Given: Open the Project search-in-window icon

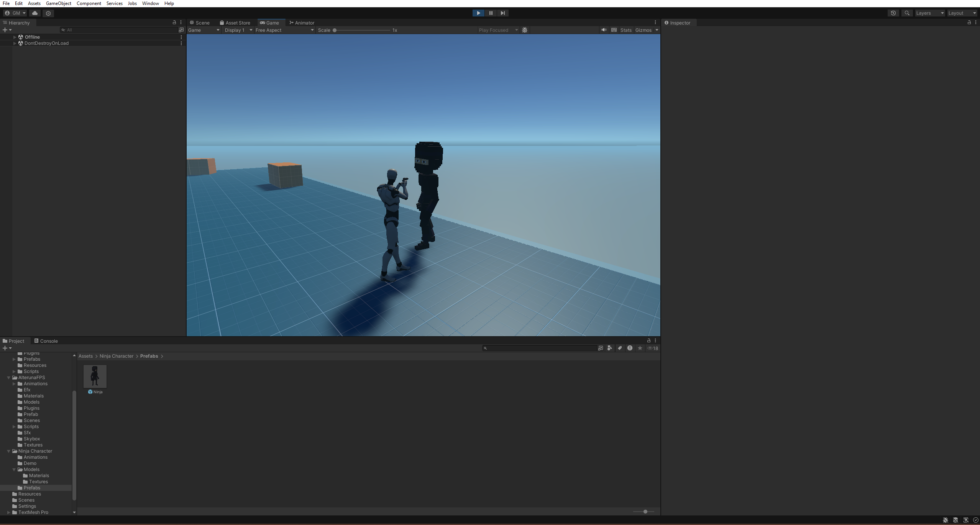Looking at the screenshot, I should (601, 348).
